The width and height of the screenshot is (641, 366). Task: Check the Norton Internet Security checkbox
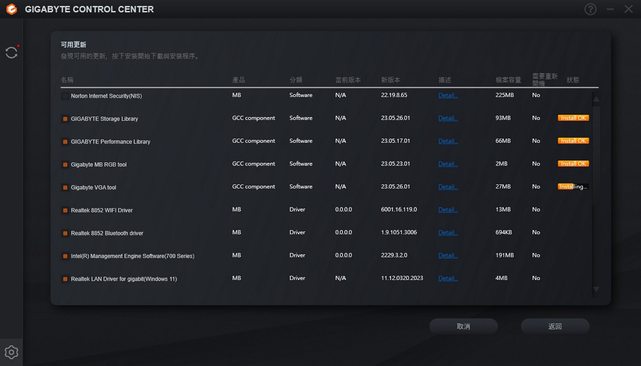(65, 96)
